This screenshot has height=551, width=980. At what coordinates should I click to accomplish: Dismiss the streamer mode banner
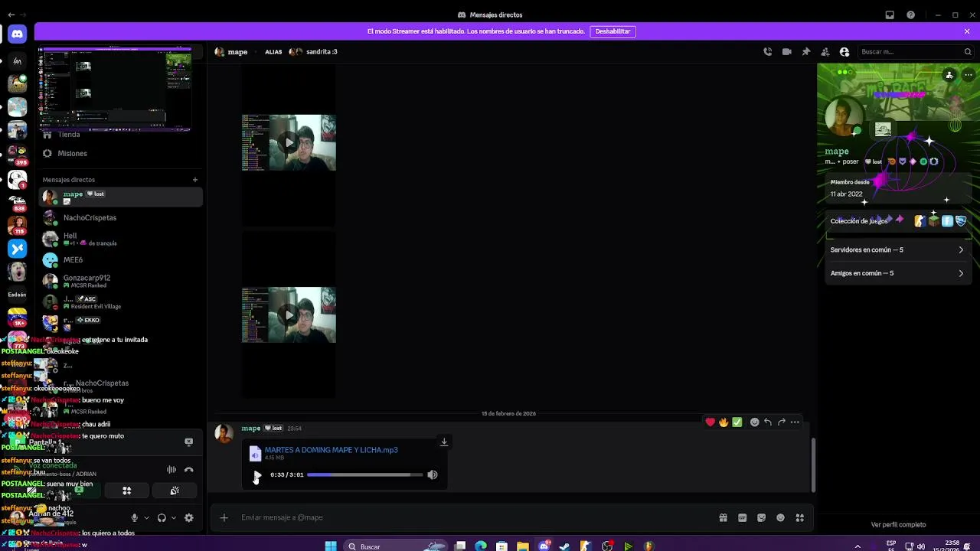(967, 31)
